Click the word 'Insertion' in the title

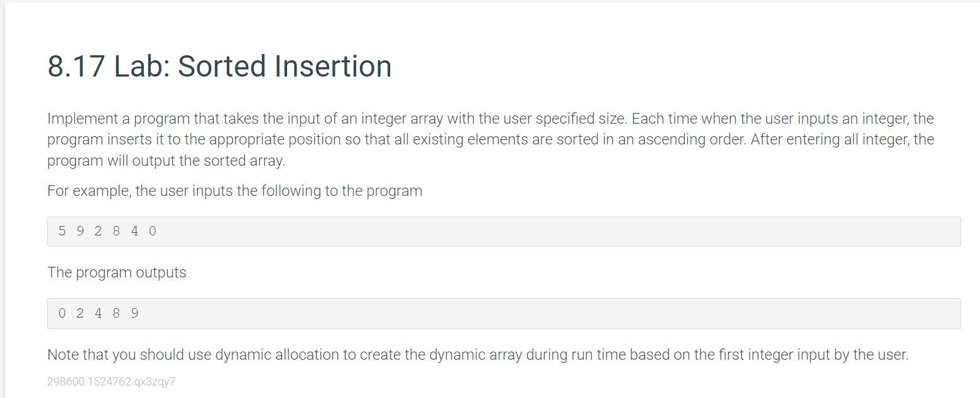332,67
